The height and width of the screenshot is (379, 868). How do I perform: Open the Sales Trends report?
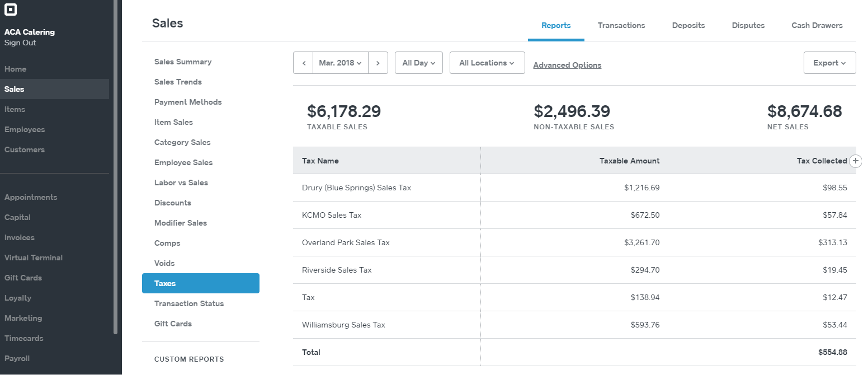click(178, 82)
